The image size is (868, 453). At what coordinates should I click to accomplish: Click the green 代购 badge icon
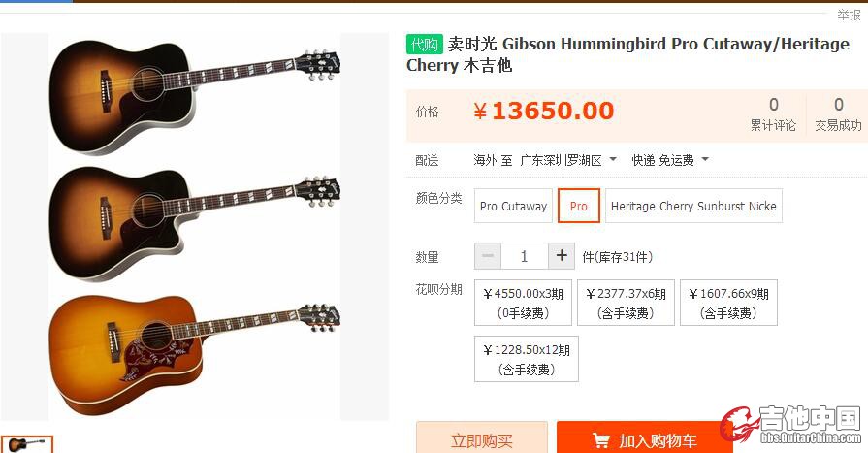[424, 45]
